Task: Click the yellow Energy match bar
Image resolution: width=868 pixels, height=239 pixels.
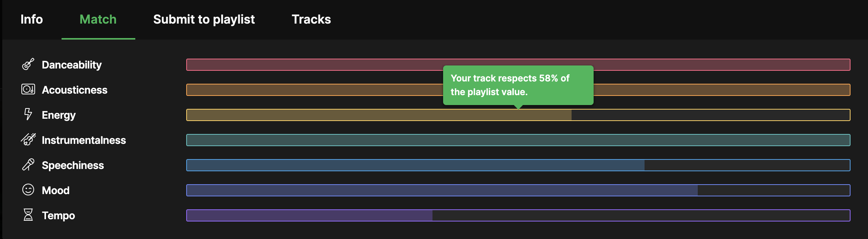Action: (518, 115)
